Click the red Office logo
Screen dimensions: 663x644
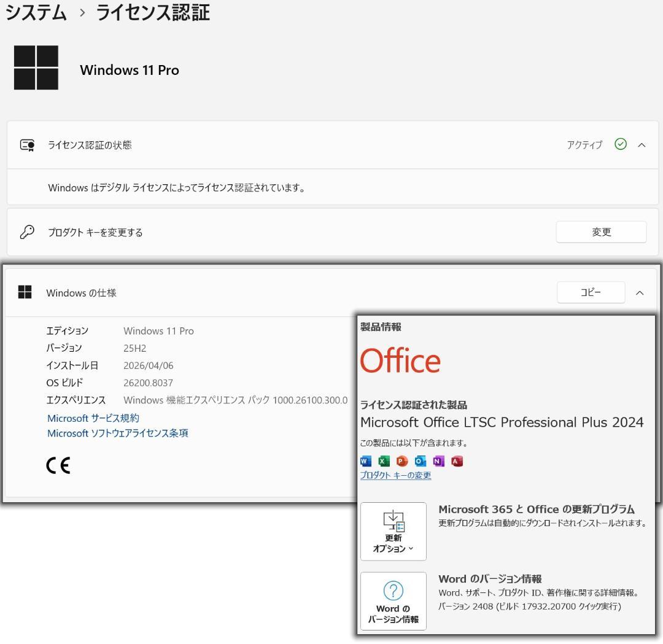[x=400, y=361]
